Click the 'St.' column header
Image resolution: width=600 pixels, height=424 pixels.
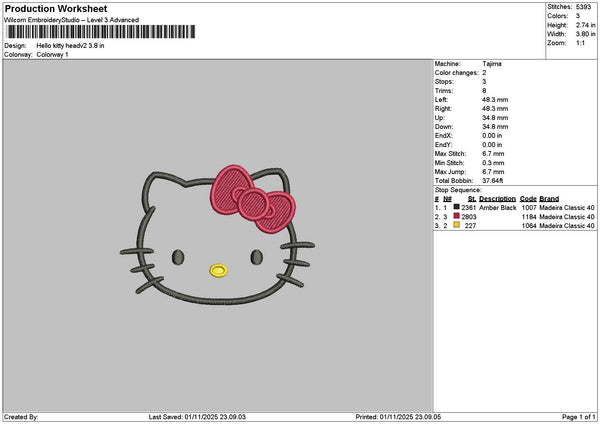coord(471,199)
